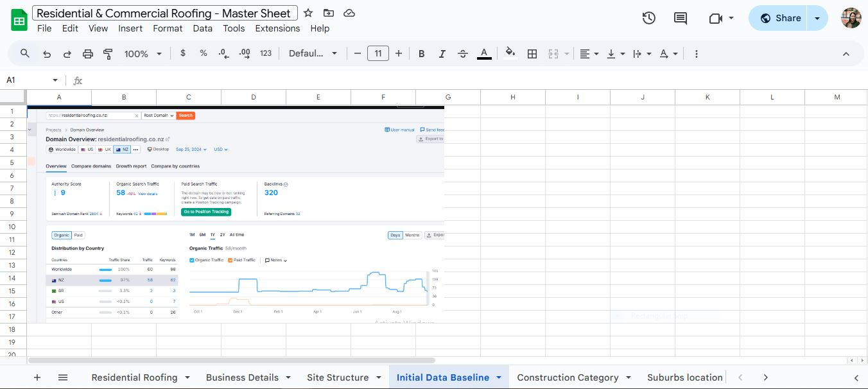Switch to Construction Category tab
Viewport: 868px width, 389px height.
click(574, 377)
